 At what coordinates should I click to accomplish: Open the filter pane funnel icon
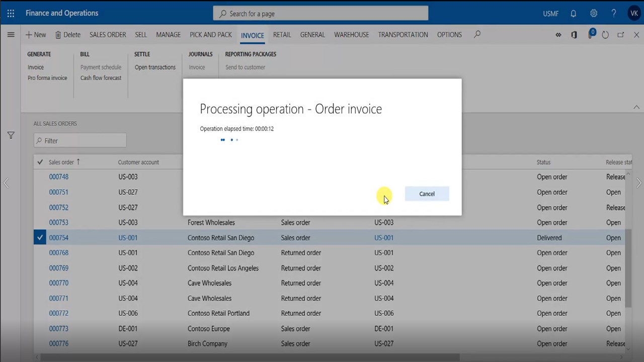click(x=11, y=135)
